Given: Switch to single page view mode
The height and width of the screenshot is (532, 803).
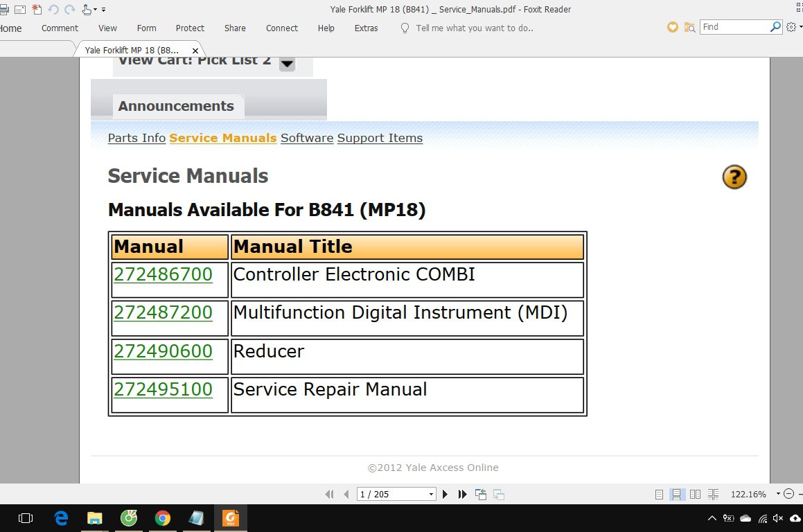Looking at the screenshot, I should (659, 495).
